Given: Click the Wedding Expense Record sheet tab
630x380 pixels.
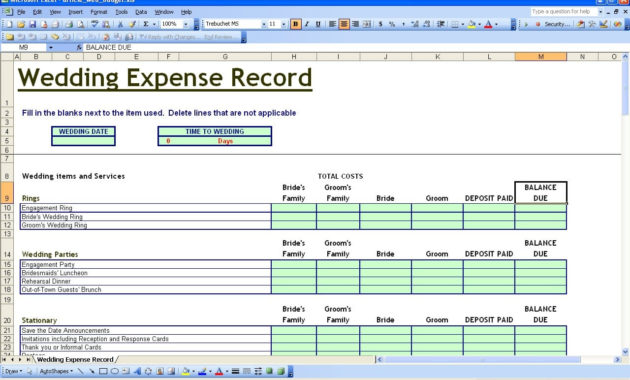Looking at the screenshot, I should coord(75,360).
